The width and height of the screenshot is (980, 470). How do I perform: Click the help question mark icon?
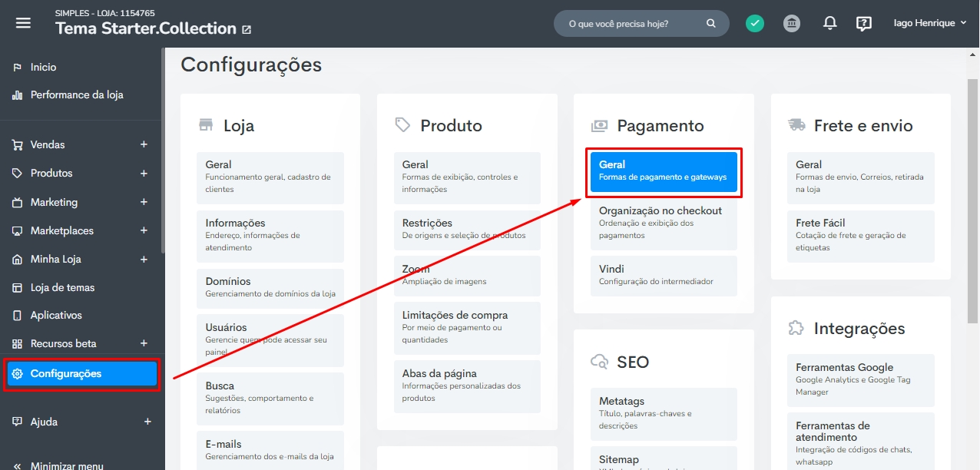pyautogui.click(x=864, y=24)
